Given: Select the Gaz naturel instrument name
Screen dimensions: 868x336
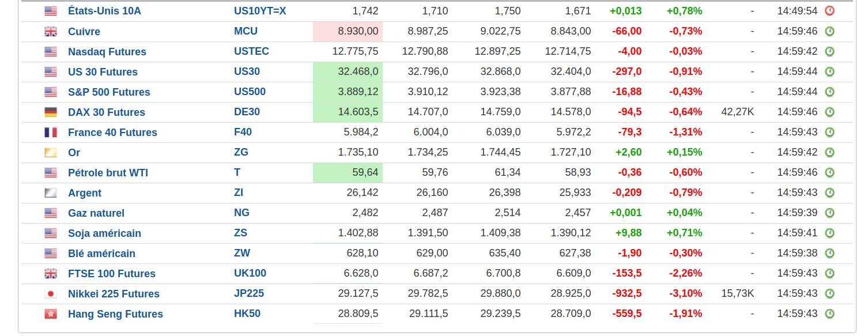Looking at the screenshot, I should 96,213.
